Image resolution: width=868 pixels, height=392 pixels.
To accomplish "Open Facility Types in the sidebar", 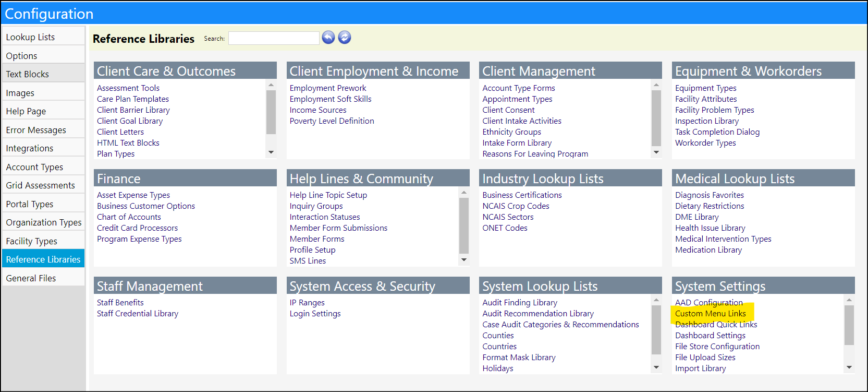I will [x=43, y=241].
